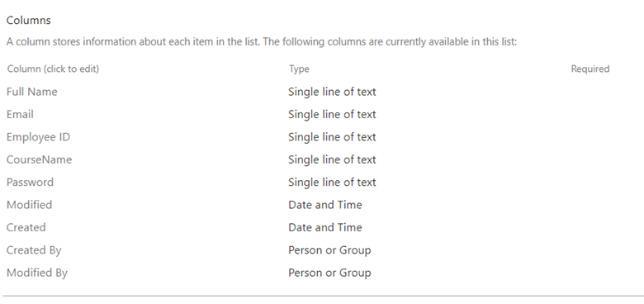Edit the Email column
The width and height of the screenshot is (644, 304).
pyautogui.click(x=20, y=114)
